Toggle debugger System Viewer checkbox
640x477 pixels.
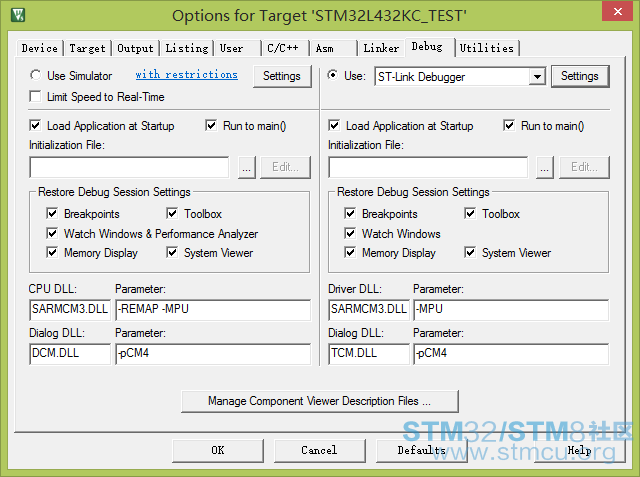click(x=470, y=252)
